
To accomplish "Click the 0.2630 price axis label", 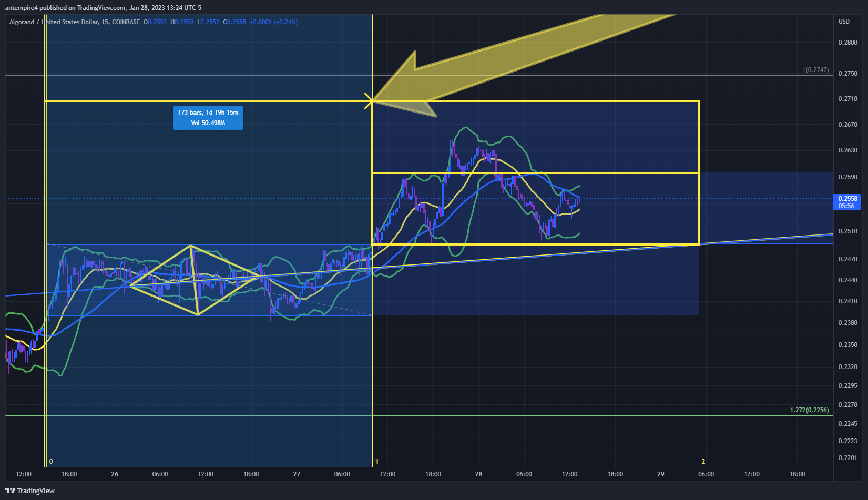I will point(847,150).
